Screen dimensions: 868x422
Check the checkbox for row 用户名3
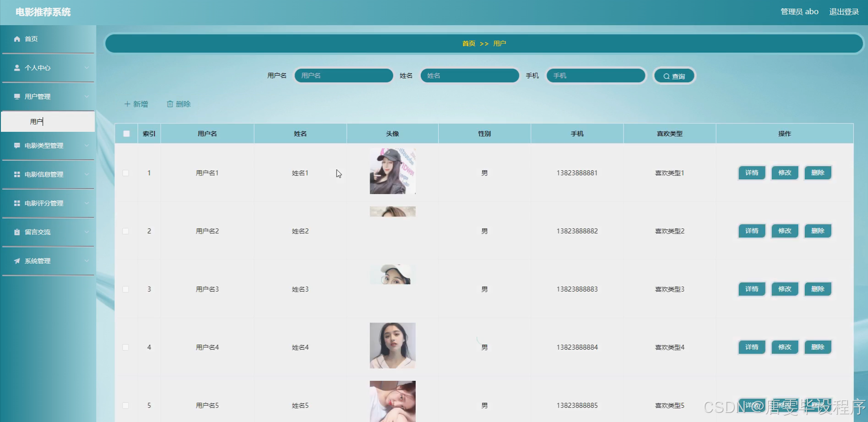pos(125,289)
